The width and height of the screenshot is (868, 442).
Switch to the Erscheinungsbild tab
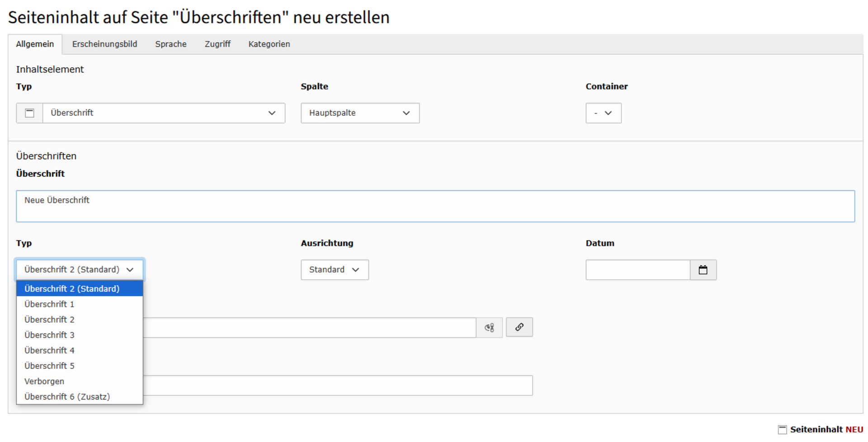tap(104, 44)
